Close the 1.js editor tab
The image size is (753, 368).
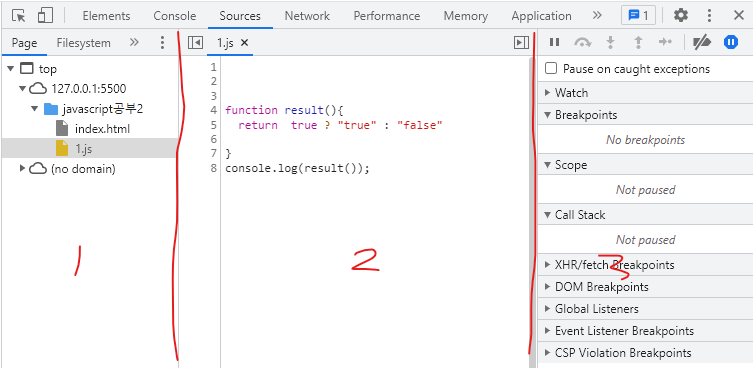[x=244, y=43]
